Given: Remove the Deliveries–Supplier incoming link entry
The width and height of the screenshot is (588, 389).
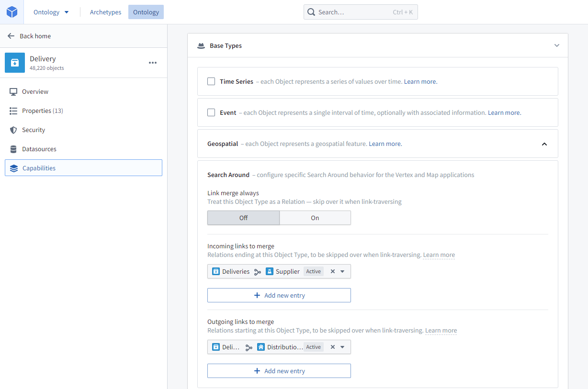Looking at the screenshot, I should click(333, 271).
